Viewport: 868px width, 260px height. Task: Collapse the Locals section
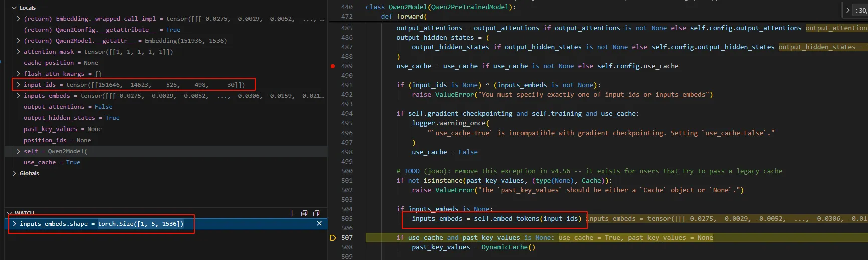coord(14,8)
